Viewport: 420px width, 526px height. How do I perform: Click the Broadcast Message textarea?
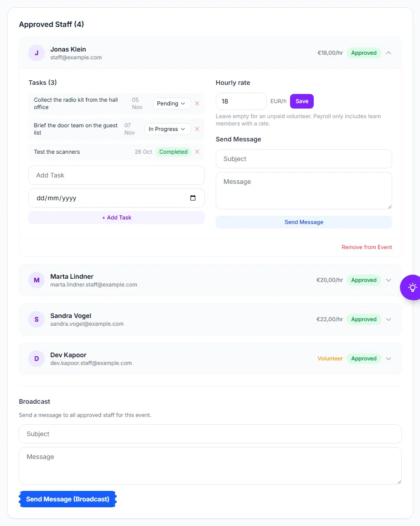pyautogui.click(x=210, y=466)
